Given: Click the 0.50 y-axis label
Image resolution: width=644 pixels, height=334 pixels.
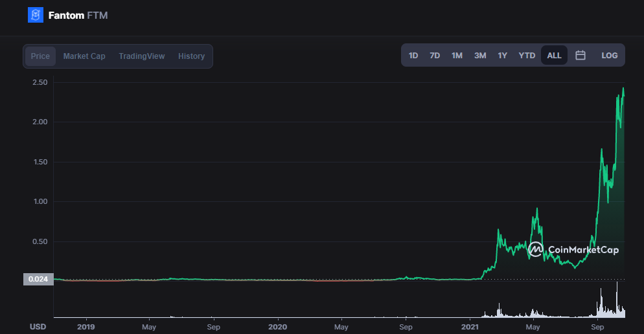Looking at the screenshot, I should 40,241.
